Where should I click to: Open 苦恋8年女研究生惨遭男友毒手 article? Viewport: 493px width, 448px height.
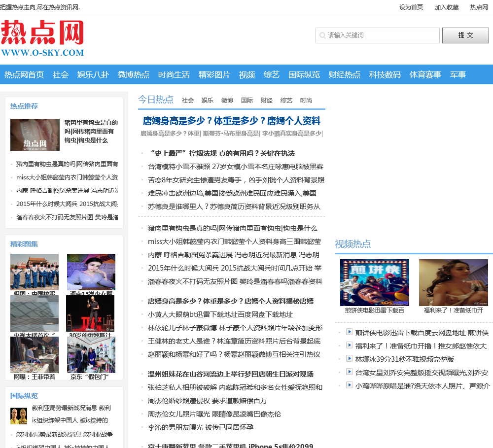236,180
